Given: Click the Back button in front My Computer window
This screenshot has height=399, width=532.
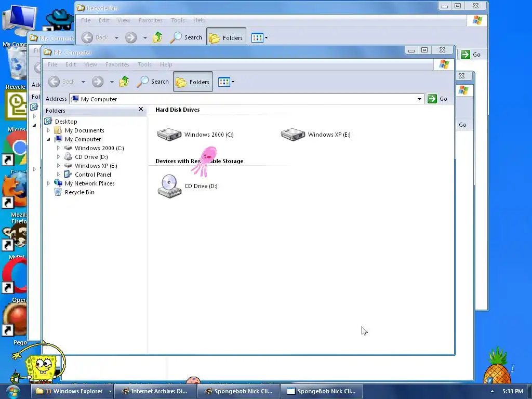Looking at the screenshot, I should [x=61, y=82].
